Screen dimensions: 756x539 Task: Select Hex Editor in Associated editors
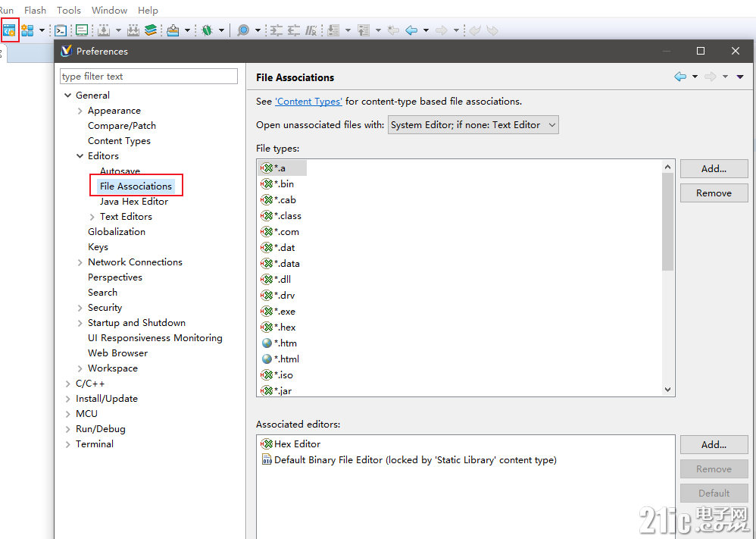click(x=290, y=444)
